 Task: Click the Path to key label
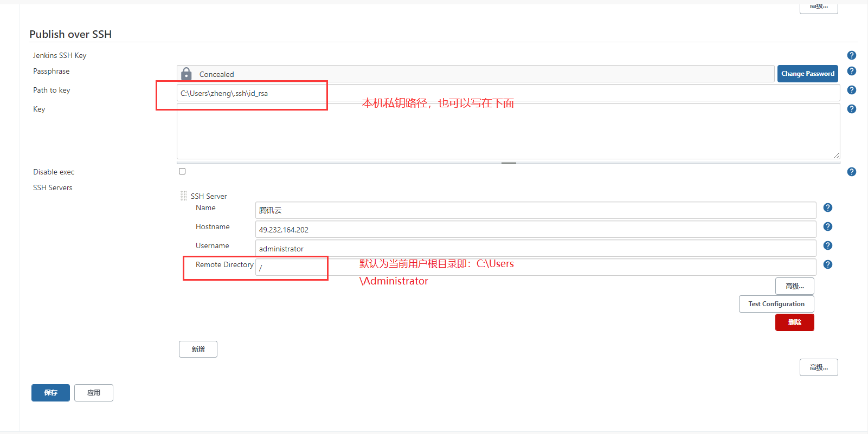52,90
